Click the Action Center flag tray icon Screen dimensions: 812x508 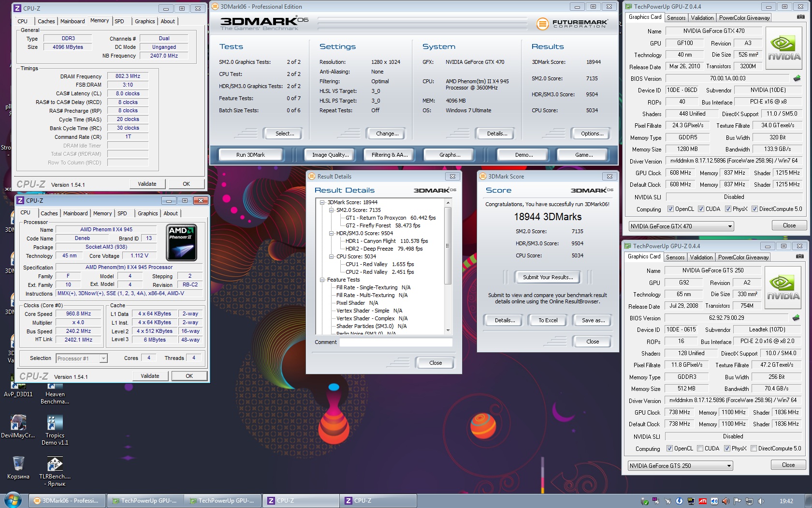[x=737, y=501]
